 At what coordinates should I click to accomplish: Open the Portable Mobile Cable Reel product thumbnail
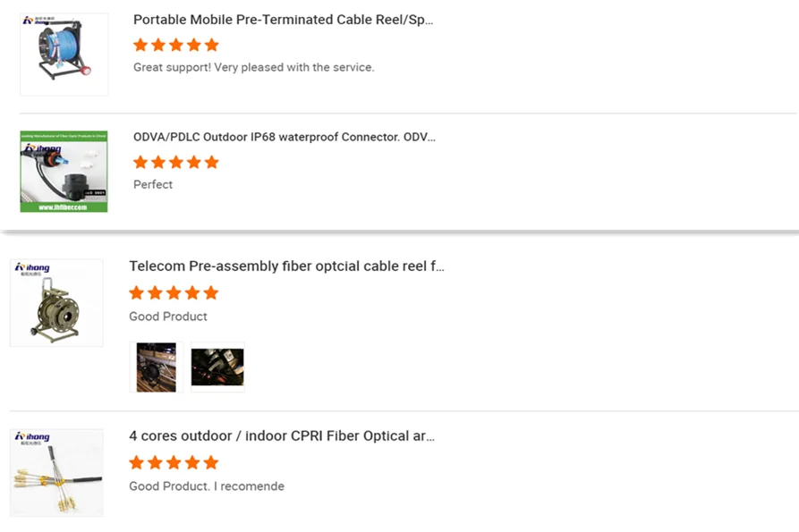click(64, 55)
